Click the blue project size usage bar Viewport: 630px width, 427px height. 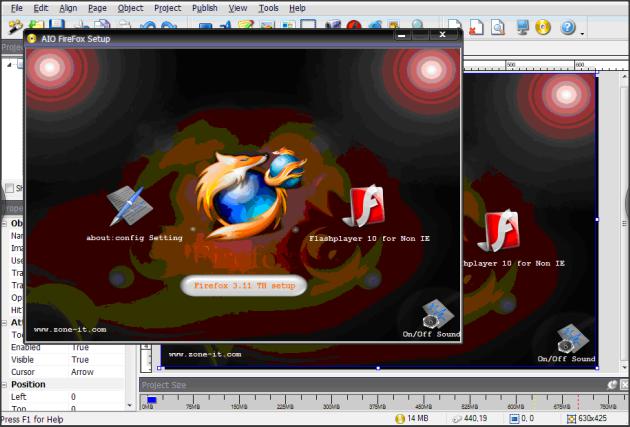151,400
